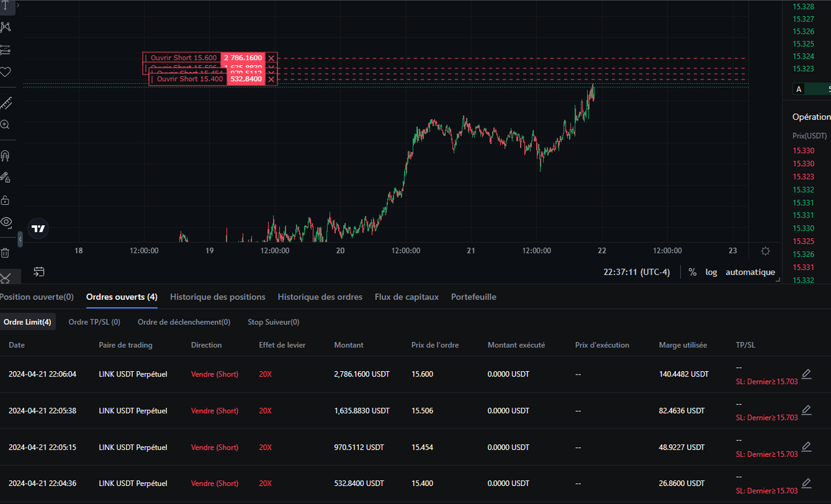Open chart settings gear icon
Viewport: 831px width, 504px height.
pos(766,251)
